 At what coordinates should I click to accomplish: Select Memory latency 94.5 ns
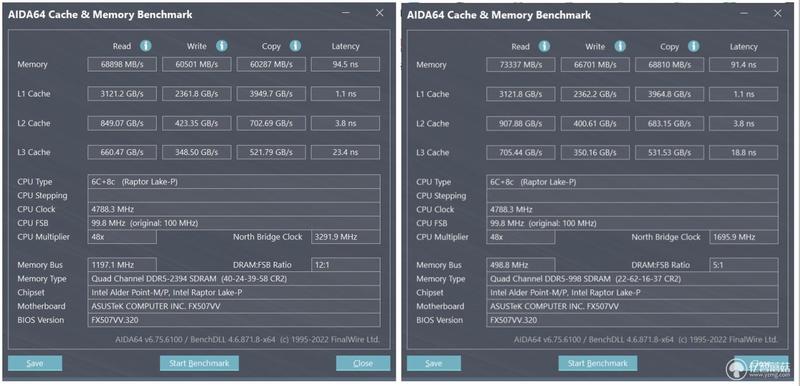click(345, 64)
